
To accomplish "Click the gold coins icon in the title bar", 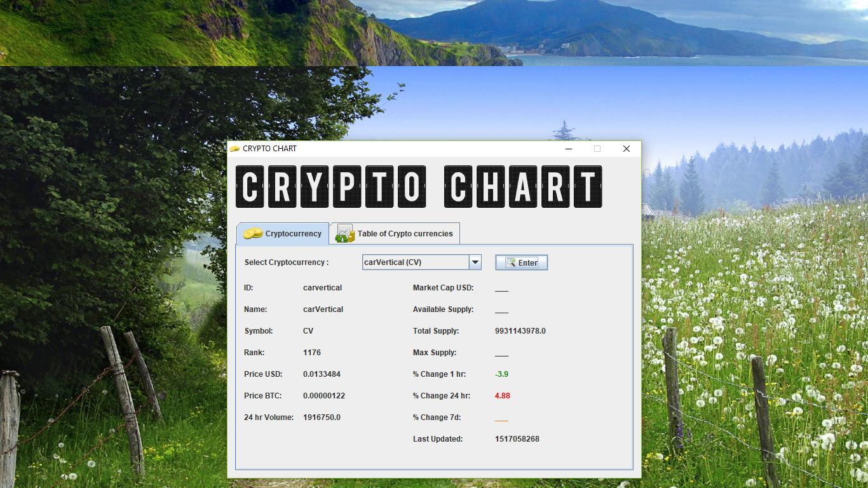I will coord(234,148).
